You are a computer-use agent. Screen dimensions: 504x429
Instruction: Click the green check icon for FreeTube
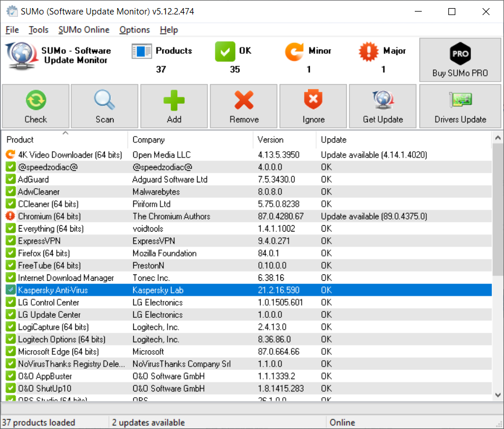point(10,266)
